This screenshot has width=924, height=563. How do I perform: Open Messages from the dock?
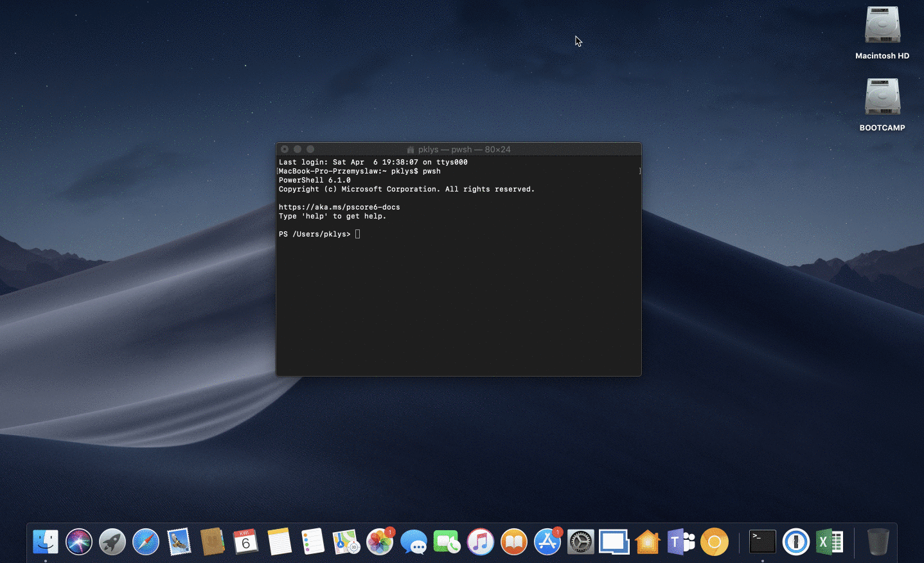coord(413,543)
